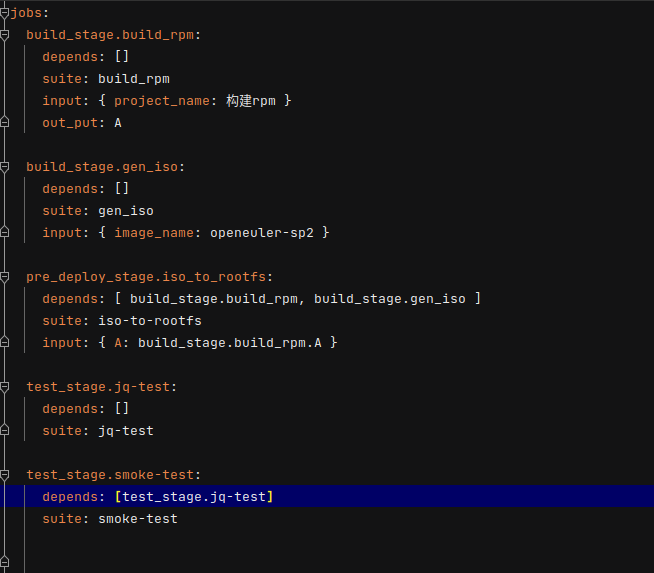The width and height of the screenshot is (654, 573).
Task: Click the value build_stage.build_rpm.A
Action: [230, 343]
